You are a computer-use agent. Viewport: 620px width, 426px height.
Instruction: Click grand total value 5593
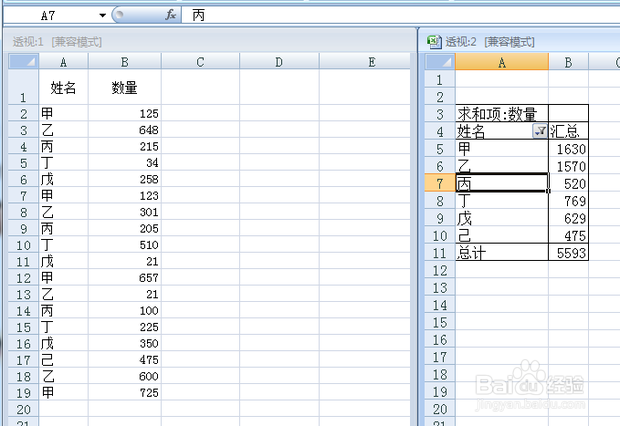(568, 253)
